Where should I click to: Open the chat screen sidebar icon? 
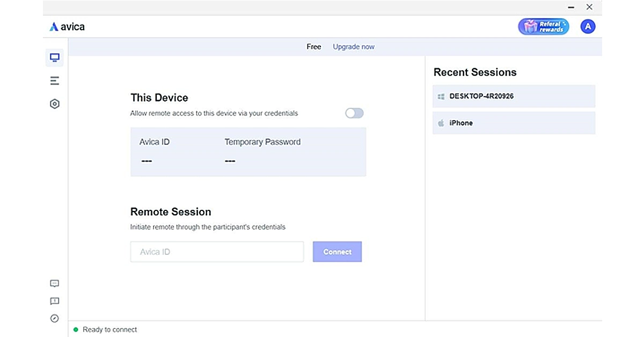(54, 283)
